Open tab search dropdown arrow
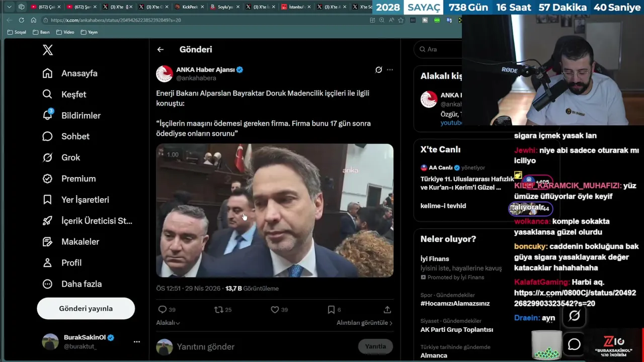 pyautogui.click(x=9, y=7)
